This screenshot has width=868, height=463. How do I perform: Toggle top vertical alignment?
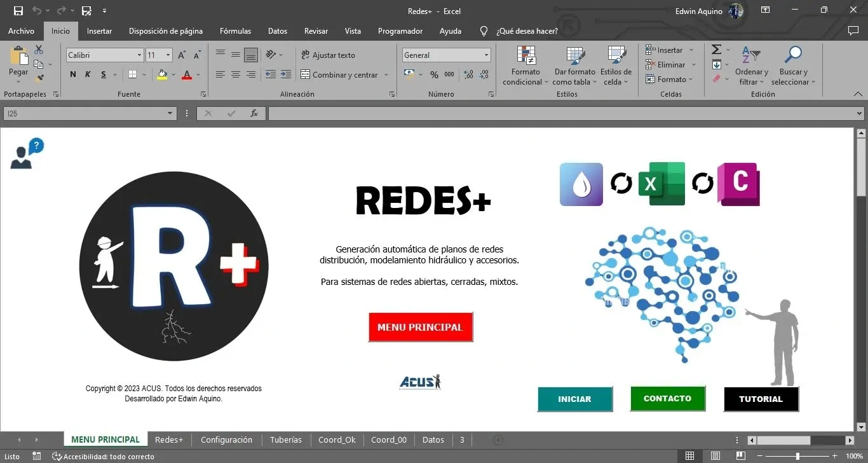pos(220,55)
